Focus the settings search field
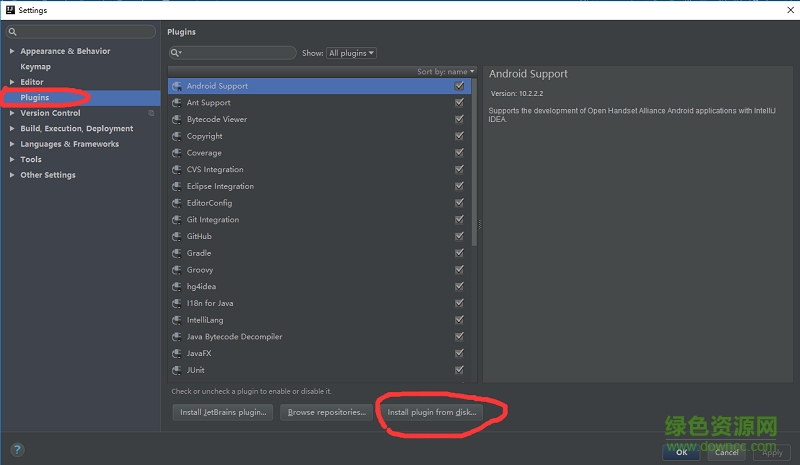800x465 pixels. (x=81, y=32)
